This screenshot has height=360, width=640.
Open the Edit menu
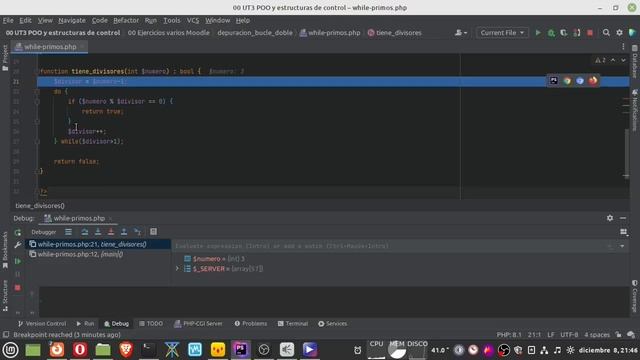coord(25,20)
